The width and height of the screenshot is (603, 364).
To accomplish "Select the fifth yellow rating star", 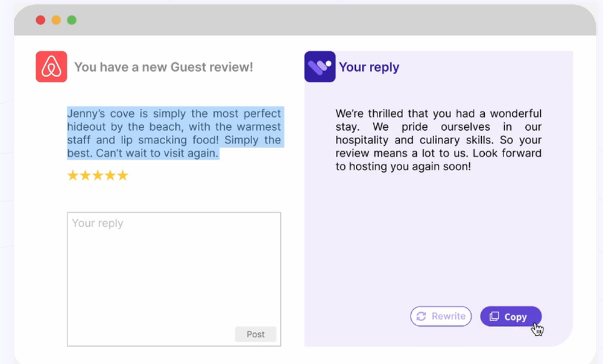I will 122,175.
